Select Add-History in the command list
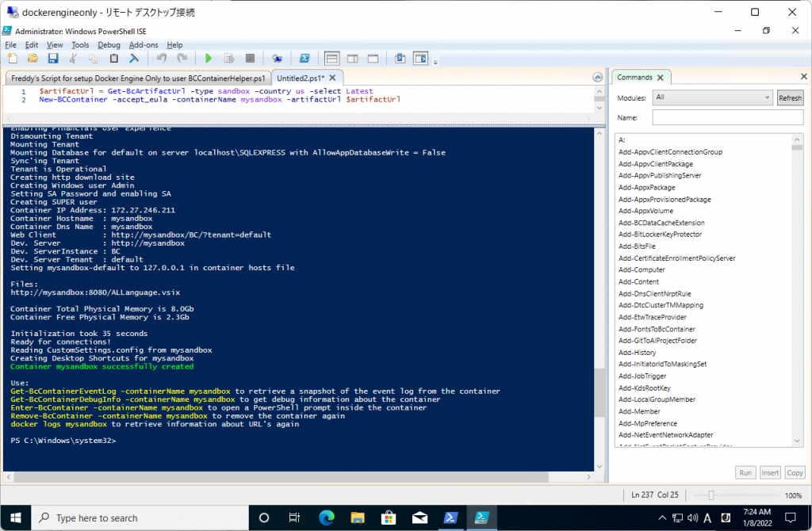The width and height of the screenshot is (812, 531). click(637, 353)
